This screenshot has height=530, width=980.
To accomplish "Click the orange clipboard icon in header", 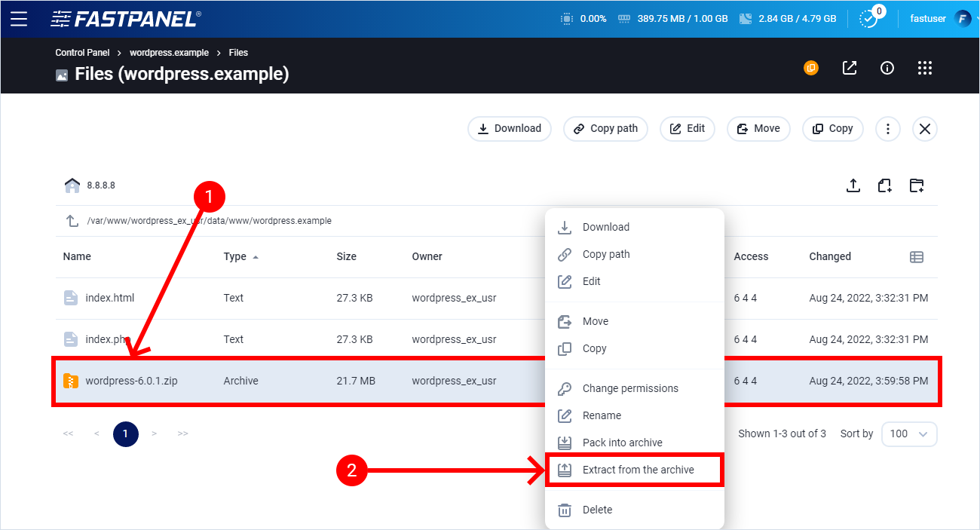I will pos(811,68).
